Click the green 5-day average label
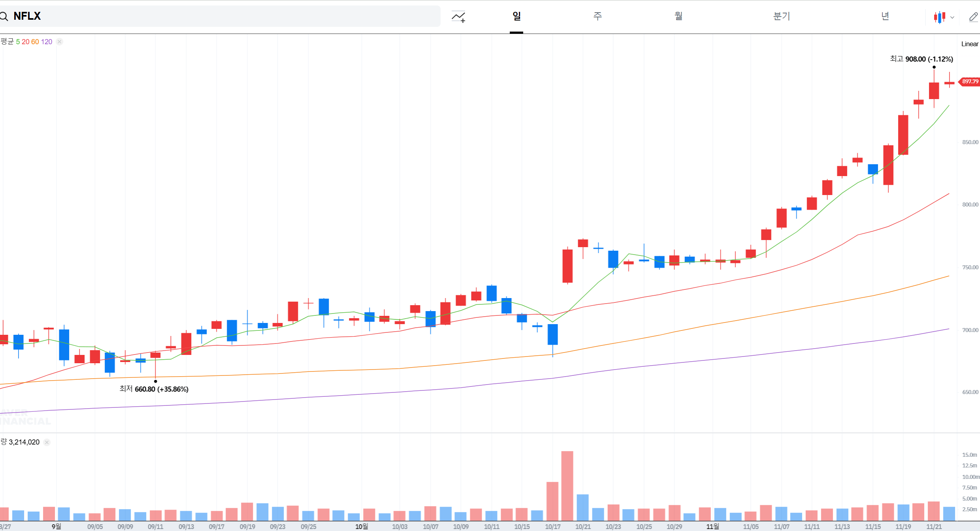Image resolution: width=980 pixels, height=531 pixels. click(18, 42)
